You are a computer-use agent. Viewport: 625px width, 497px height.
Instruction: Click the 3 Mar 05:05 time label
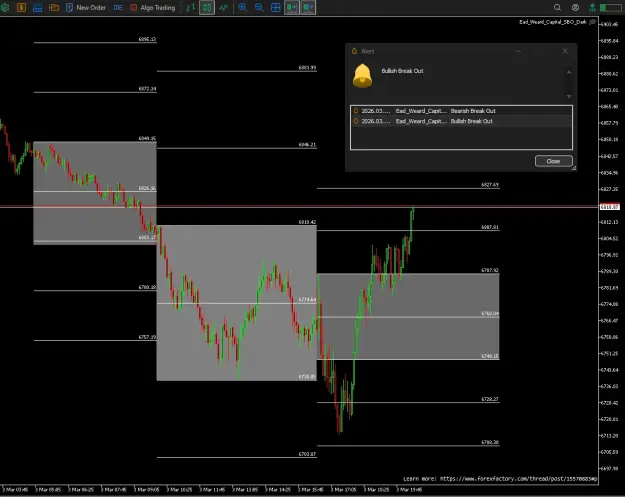(x=48, y=489)
